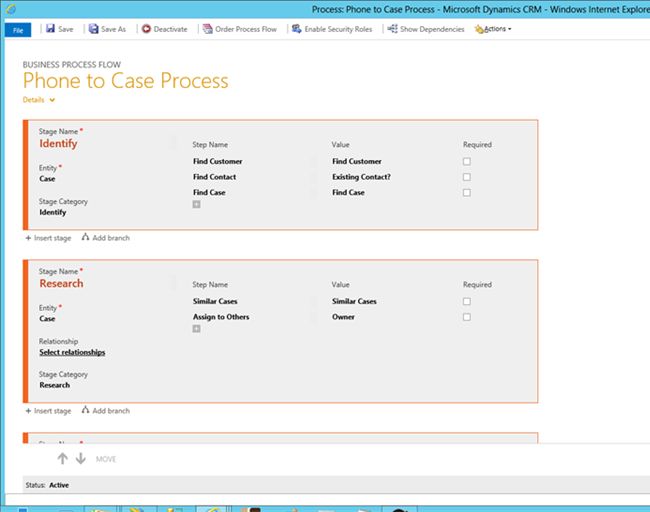This screenshot has height=512, width=650.
Task: Expand the Details section chevron
Action: [52, 100]
